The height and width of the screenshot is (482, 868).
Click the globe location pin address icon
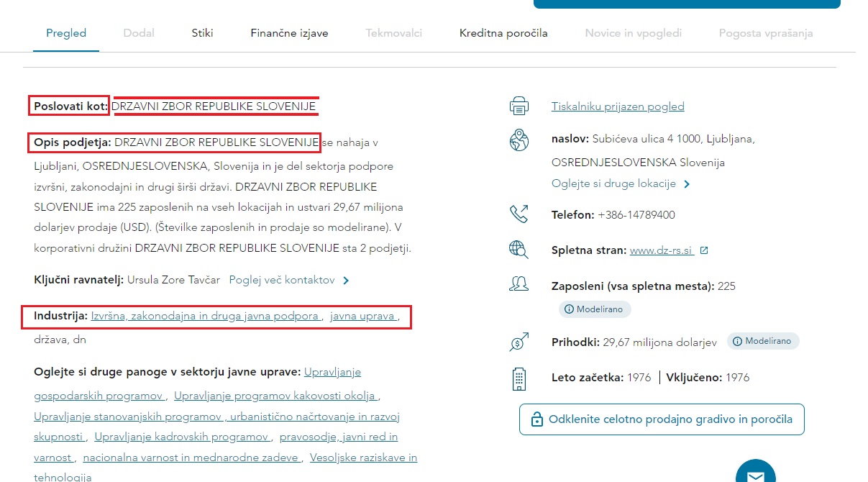(x=518, y=140)
